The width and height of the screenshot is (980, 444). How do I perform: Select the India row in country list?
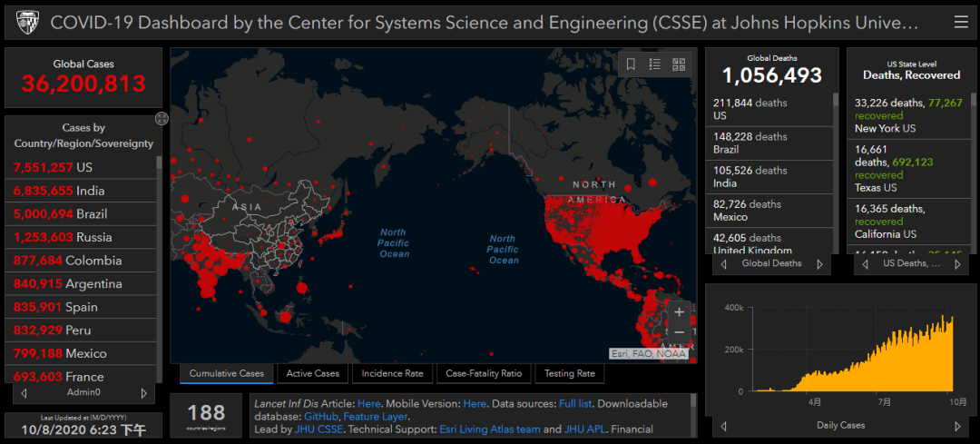pyautogui.click(x=81, y=191)
